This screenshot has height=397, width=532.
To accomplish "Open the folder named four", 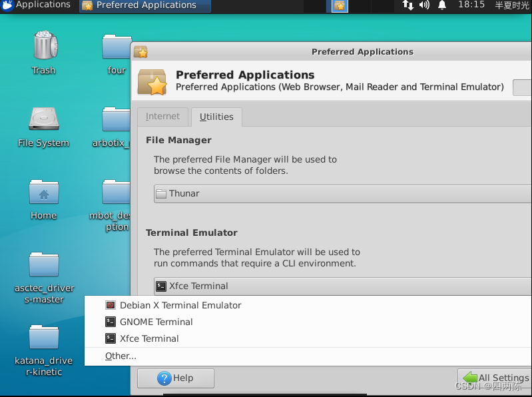I will point(117,46).
